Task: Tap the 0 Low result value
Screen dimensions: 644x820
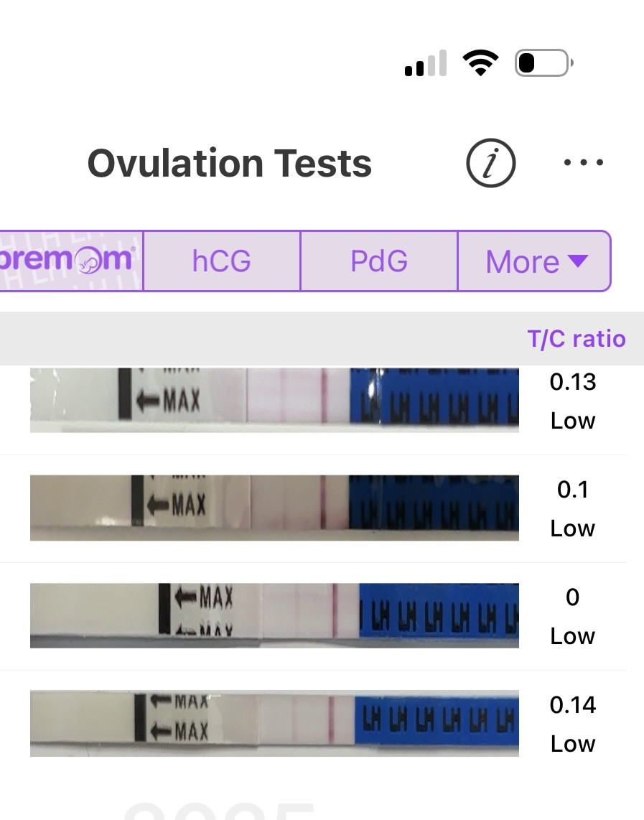Action: point(573,616)
